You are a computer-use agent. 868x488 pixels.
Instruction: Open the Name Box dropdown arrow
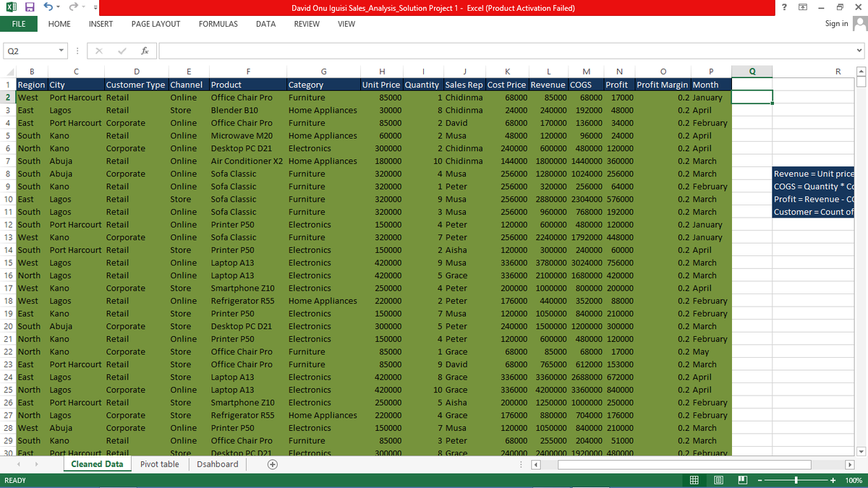pyautogui.click(x=59, y=51)
